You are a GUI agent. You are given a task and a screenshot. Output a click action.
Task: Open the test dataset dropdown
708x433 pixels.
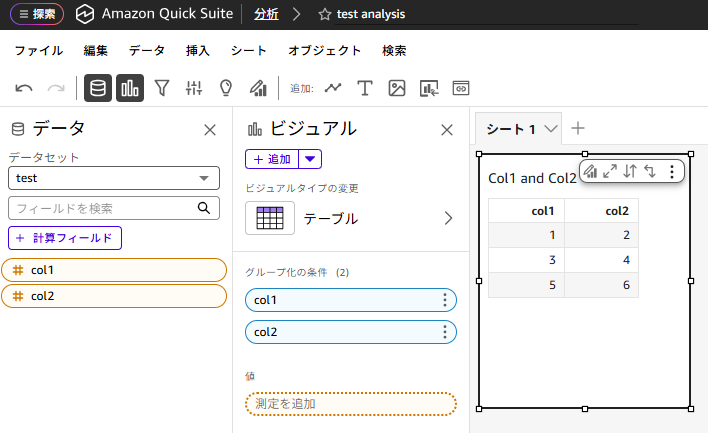pos(114,178)
